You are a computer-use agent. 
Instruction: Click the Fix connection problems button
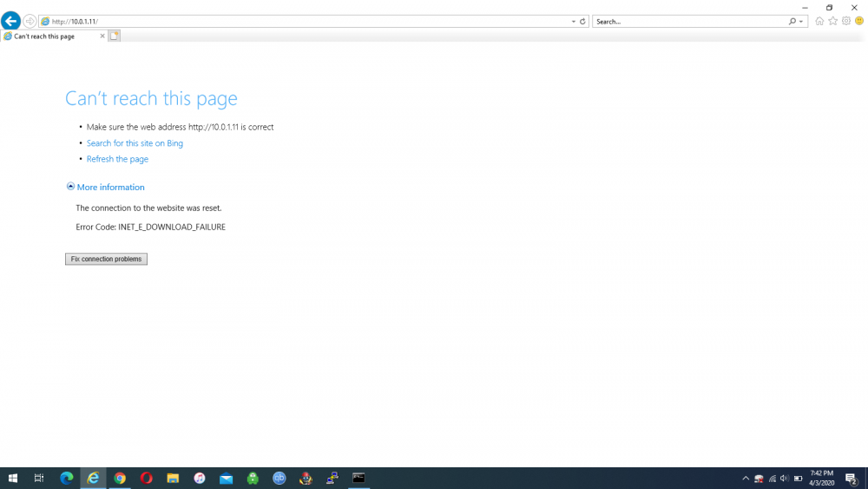[x=106, y=259]
